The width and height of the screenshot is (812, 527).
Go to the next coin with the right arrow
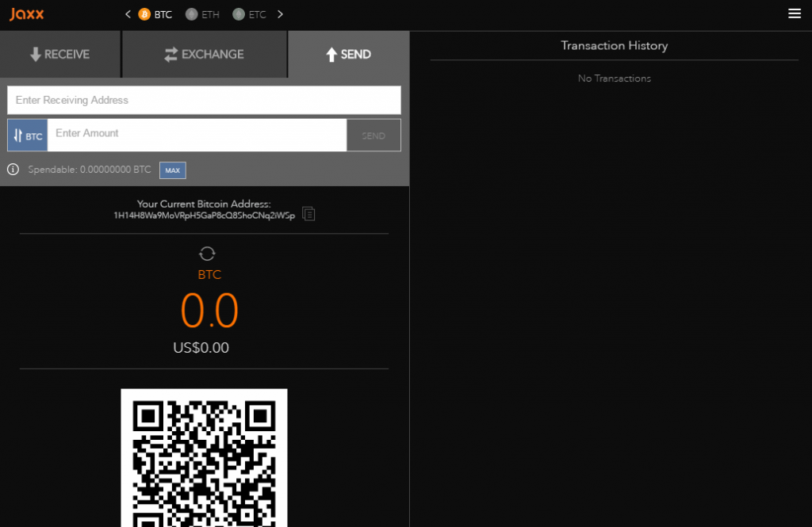pyautogui.click(x=280, y=14)
